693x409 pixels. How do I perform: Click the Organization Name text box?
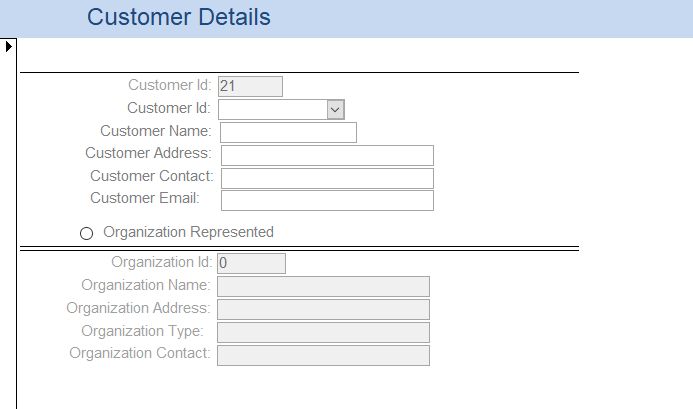coord(323,286)
